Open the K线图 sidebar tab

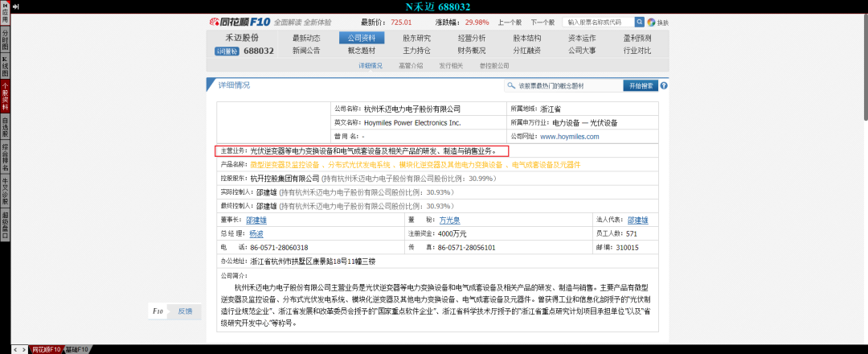(x=5, y=67)
